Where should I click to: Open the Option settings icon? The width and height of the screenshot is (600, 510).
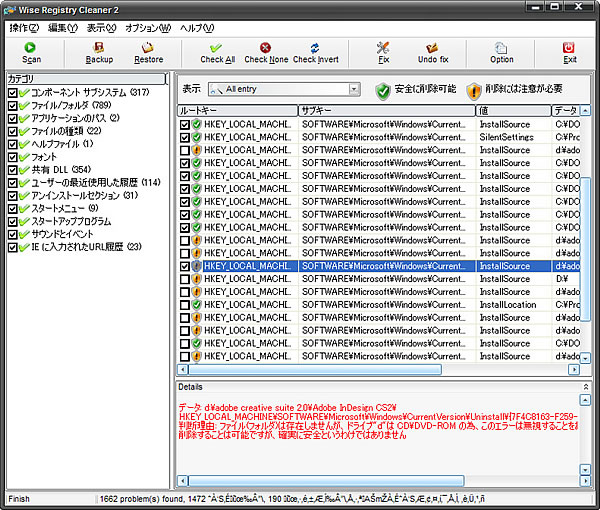click(x=501, y=47)
